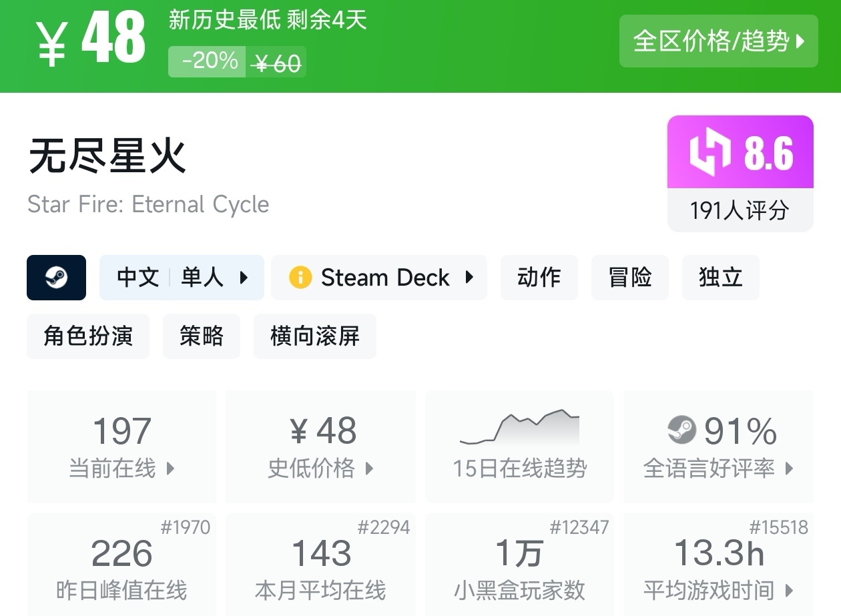This screenshot has height=616, width=841.
Task: Select the 横向滚屏 side-scroller tag
Action: click(x=314, y=336)
